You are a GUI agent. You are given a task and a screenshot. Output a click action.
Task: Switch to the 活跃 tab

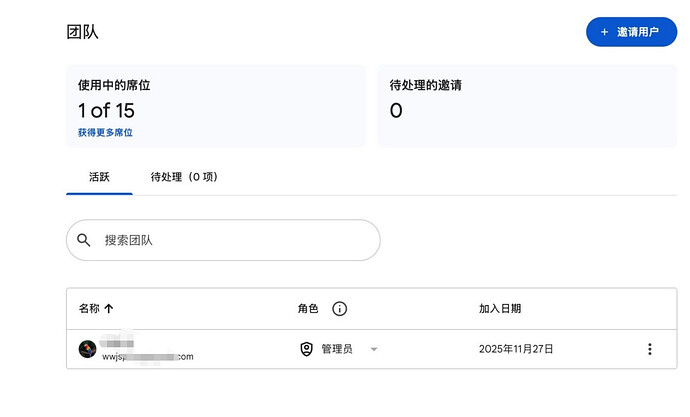point(99,177)
